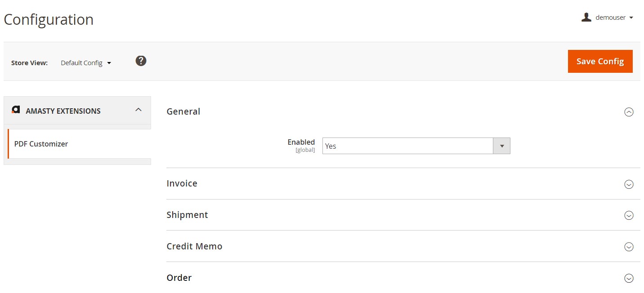Click the AMASTY EXTENSIONS menu label
The image size is (644, 293).
click(63, 111)
